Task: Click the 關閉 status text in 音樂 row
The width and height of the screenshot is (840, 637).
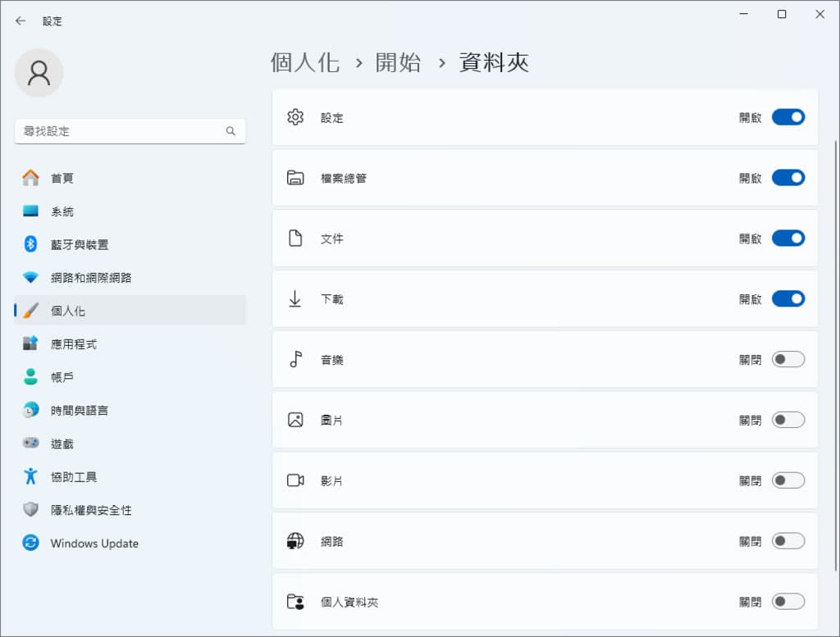Action: (x=750, y=360)
